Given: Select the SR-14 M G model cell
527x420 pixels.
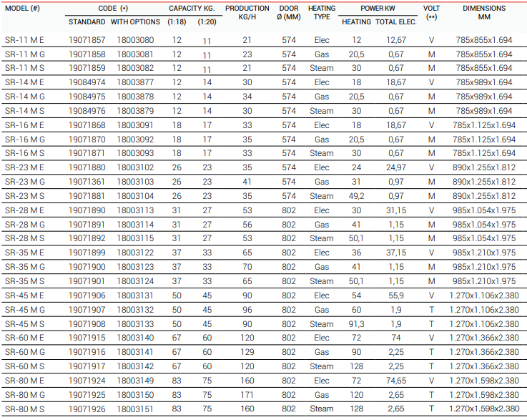Looking at the screenshot, I should click(x=24, y=97).
